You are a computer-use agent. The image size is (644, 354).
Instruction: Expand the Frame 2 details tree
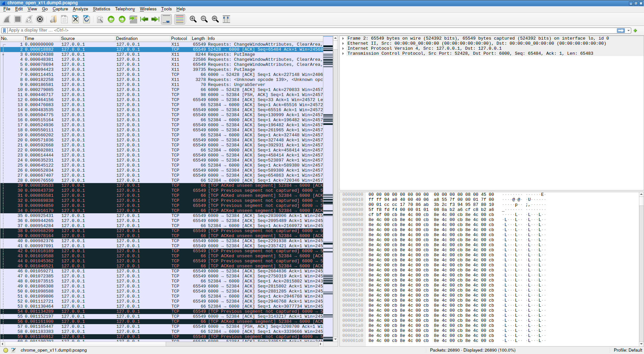(x=343, y=38)
